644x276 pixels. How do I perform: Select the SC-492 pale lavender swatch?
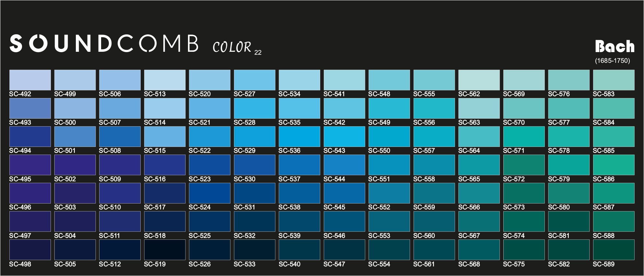[x=30, y=80]
